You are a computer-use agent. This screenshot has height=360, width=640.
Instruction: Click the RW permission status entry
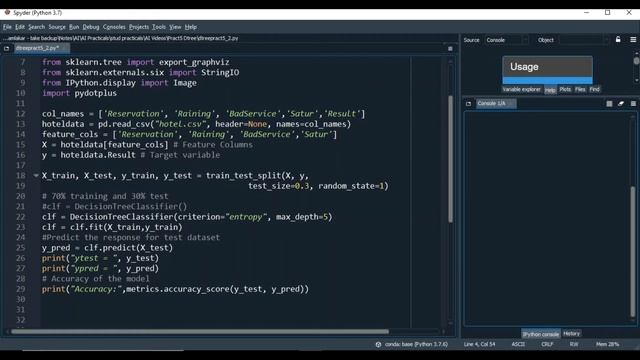(x=573, y=344)
